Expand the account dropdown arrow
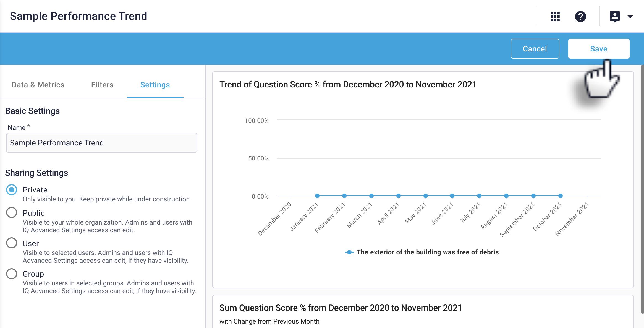The width and height of the screenshot is (644, 328). tap(630, 17)
